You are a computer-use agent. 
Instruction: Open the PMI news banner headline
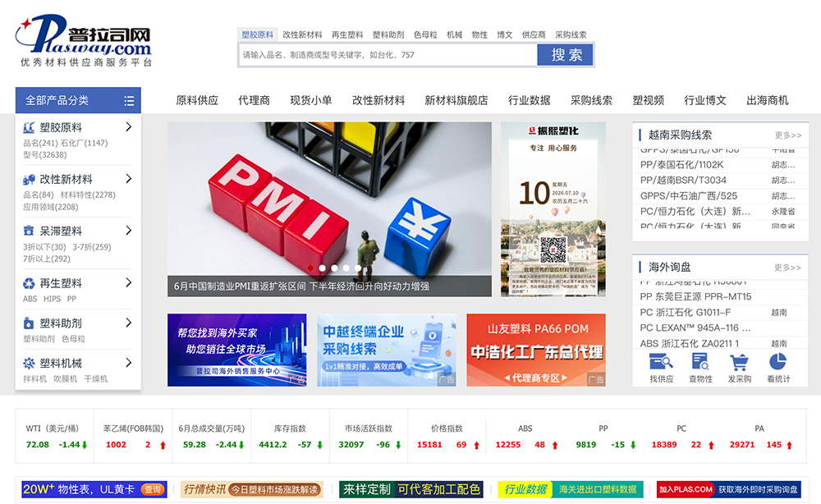tap(301, 286)
